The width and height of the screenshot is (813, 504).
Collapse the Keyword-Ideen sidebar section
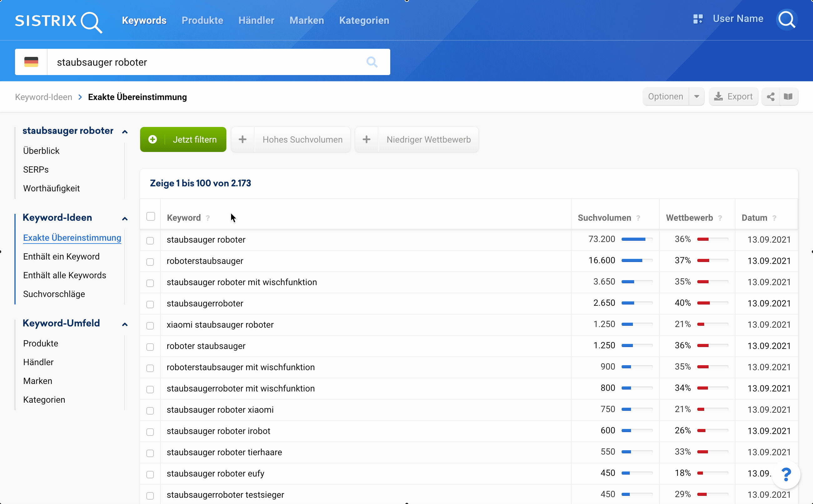(125, 219)
